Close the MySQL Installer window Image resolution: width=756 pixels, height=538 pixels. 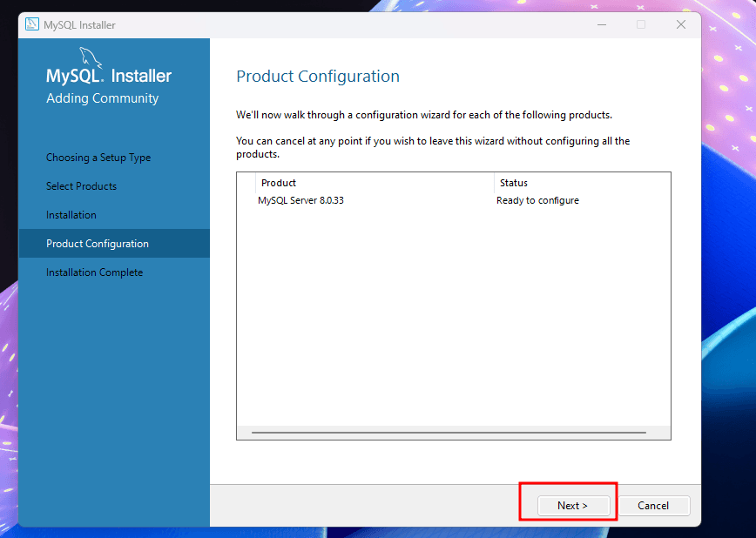click(x=681, y=24)
